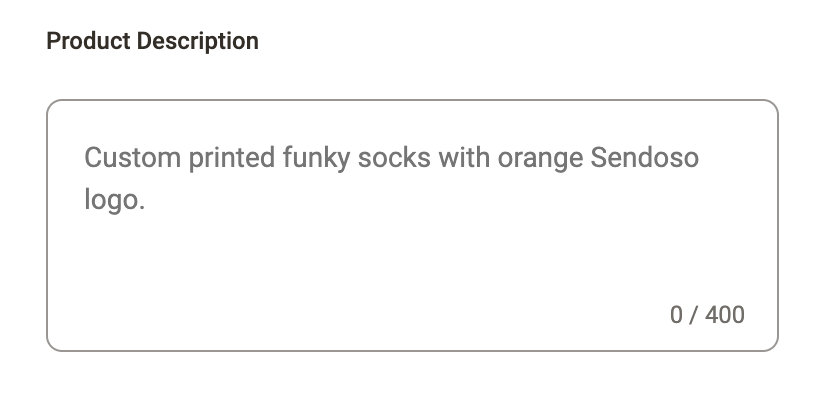The width and height of the screenshot is (818, 398).
Task: Click the word 'with' in placeholder text
Action: 464,157
